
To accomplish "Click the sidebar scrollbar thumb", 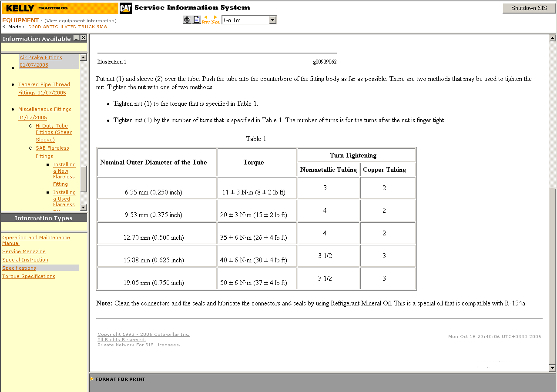I will pos(84,179).
